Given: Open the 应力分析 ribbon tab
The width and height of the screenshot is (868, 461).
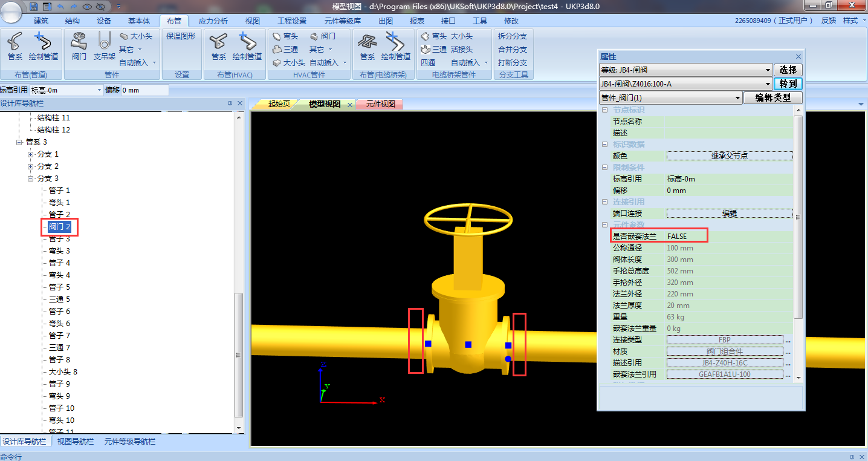Looking at the screenshot, I should (213, 21).
